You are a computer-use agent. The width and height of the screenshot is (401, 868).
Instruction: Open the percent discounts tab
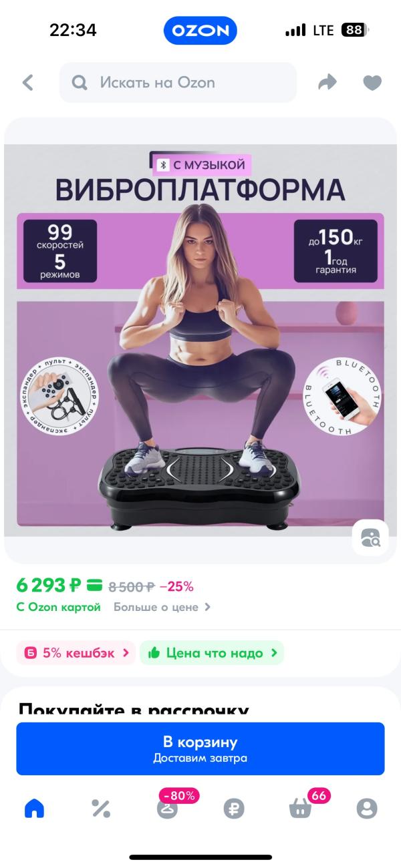(101, 809)
